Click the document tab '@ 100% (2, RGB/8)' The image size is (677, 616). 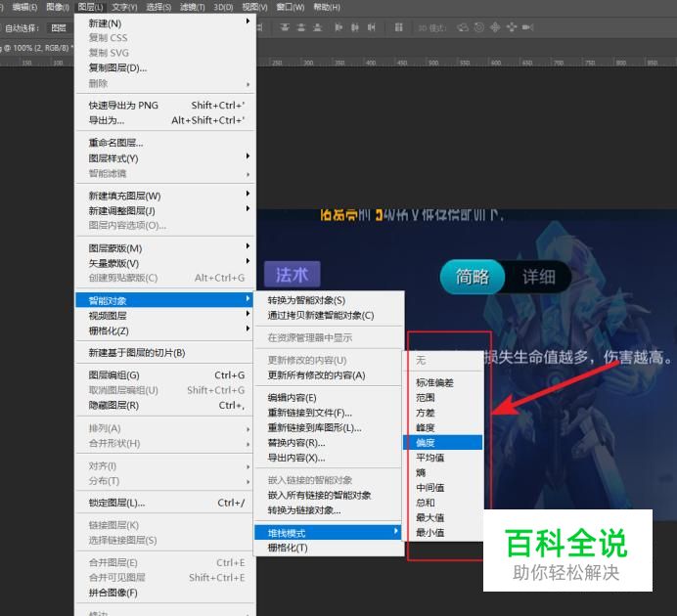coord(37,48)
